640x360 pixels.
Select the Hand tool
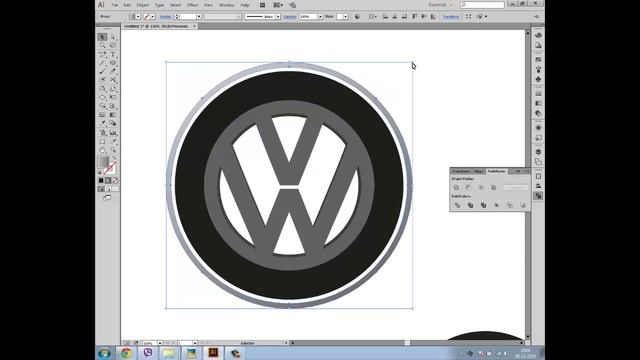pos(102,150)
